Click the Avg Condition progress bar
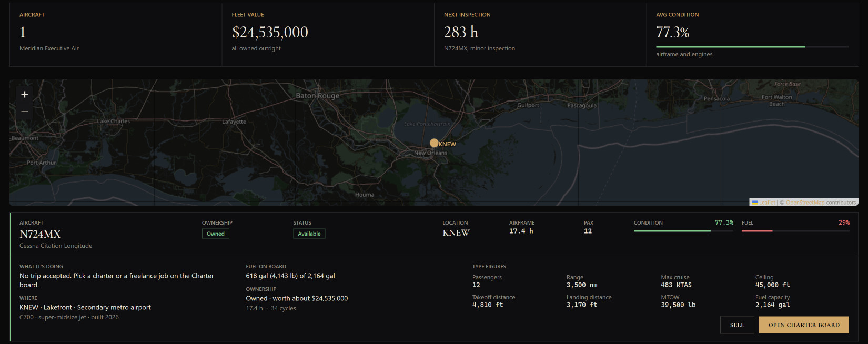 click(752, 47)
